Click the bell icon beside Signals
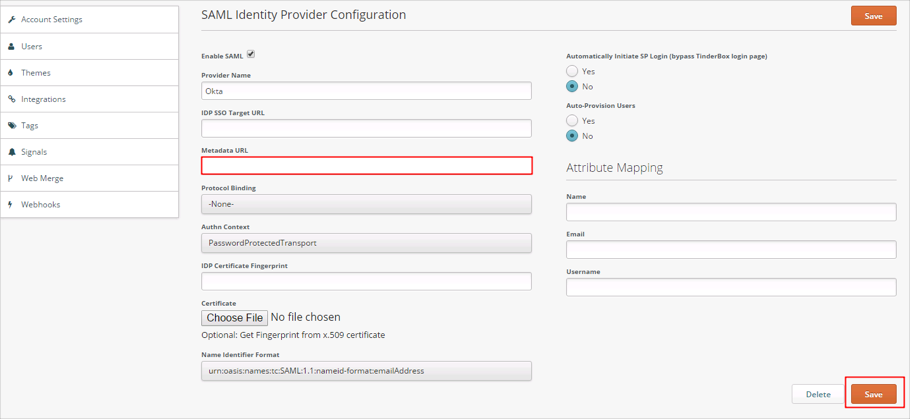Image resolution: width=910 pixels, height=419 pixels. pos(12,152)
